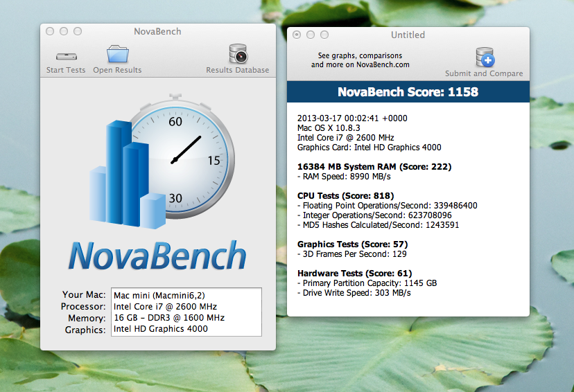
Task: Click the Processor value Intel Core i7 @ 2600 MHz
Action: click(x=165, y=306)
